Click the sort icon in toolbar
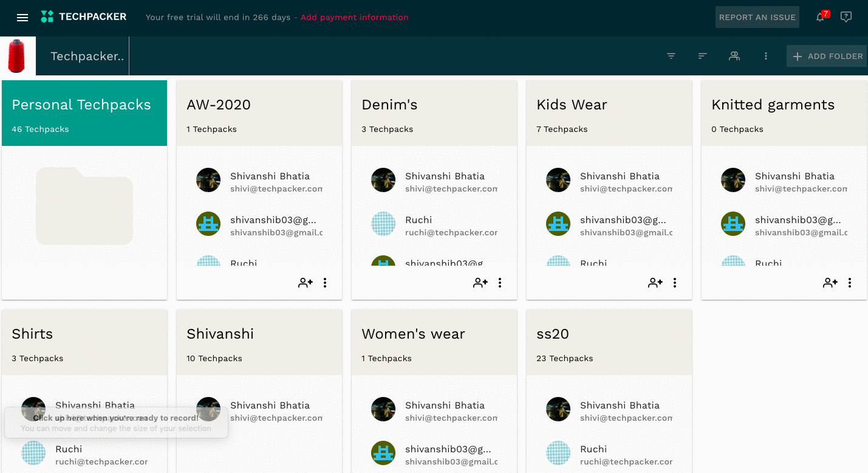 pyautogui.click(x=703, y=56)
